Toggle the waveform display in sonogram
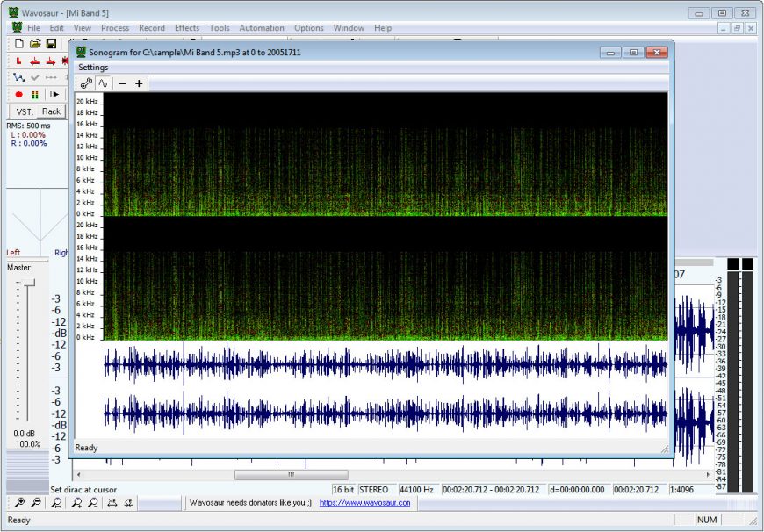Screen dimensions: 764x532 pos(103,83)
